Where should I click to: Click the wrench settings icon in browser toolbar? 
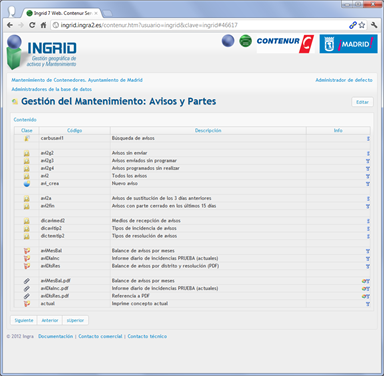pyautogui.click(x=374, y=25)
